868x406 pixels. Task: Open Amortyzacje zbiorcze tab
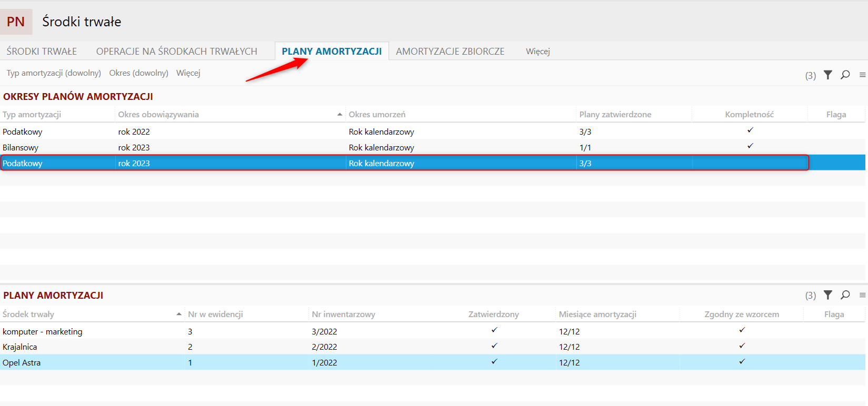pyautogui.click(x=450, y=51)
